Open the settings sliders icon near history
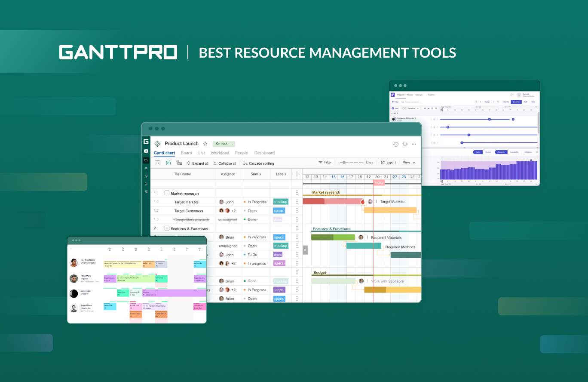 (x=405, y=144)
